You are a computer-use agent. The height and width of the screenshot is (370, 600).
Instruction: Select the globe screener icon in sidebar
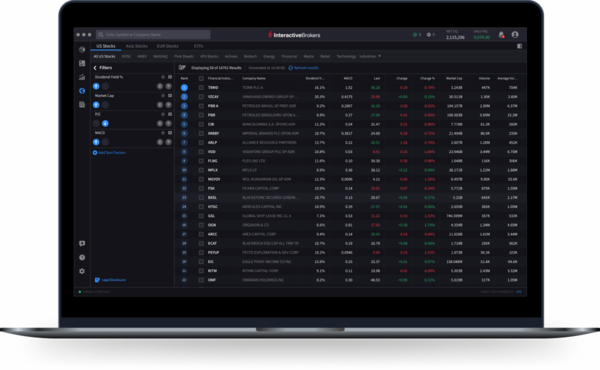(82, 91)
